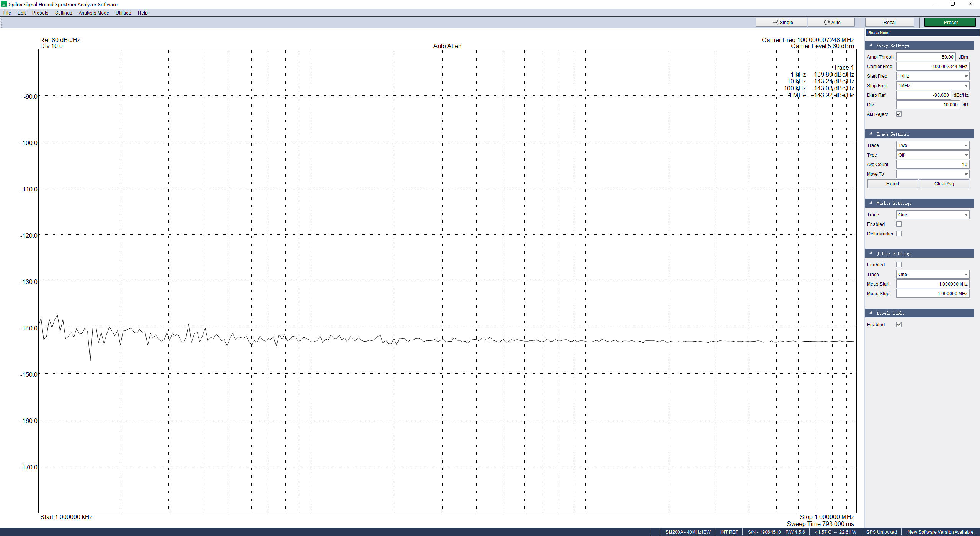The image size is (980, 536).
Task: Collapse the Sweep Settings section triangle
Action: (871, 46)
